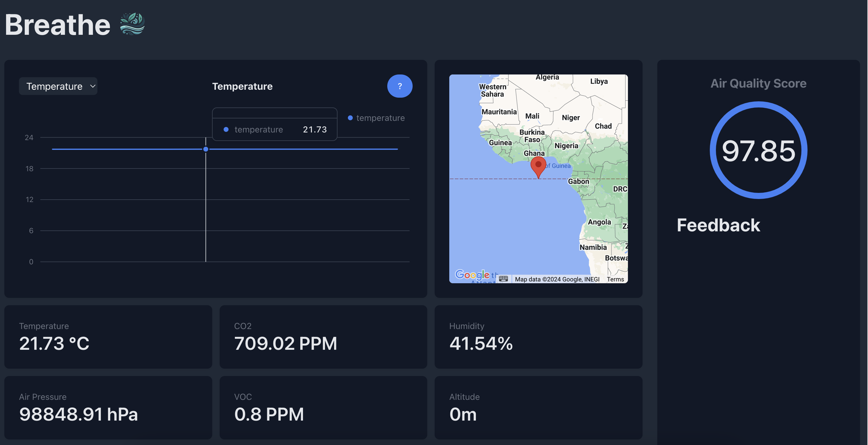Select the Air Pressure 98848.91 hPa card
Viewport: 868px width, 445px height.
[108, 407]
